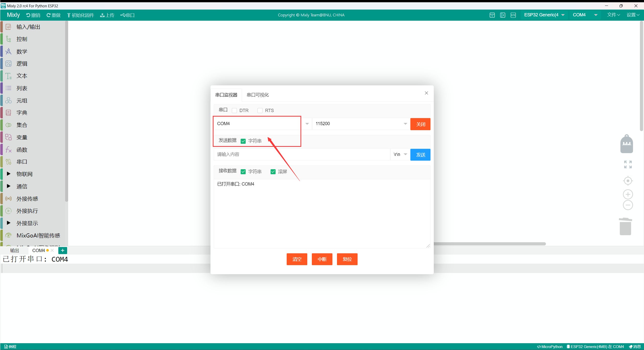Viewport: 644px width, 350px height.
Task: Uncheck the 滚屏 scroll checkbox
Action: pyautogui.click(x=273, y=172)
